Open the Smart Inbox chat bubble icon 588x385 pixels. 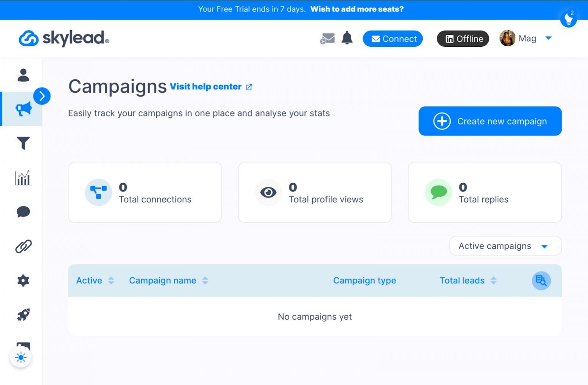tap(23, 212)
